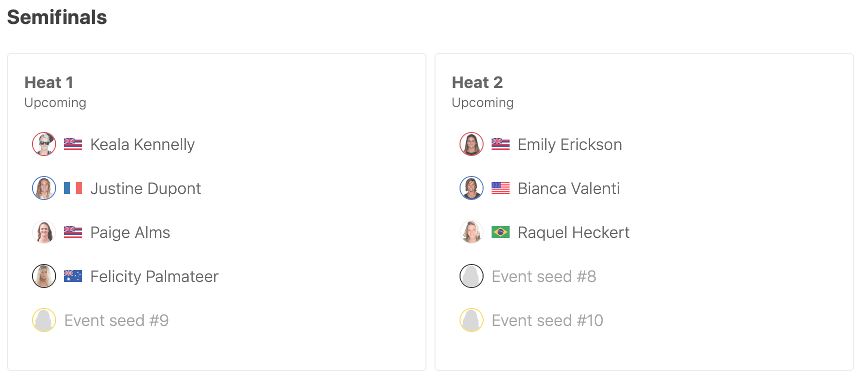Click the Brazilian flag beside Raquel Heckert
This screenshot has width=868, height=389.
(x=501, y=232)
